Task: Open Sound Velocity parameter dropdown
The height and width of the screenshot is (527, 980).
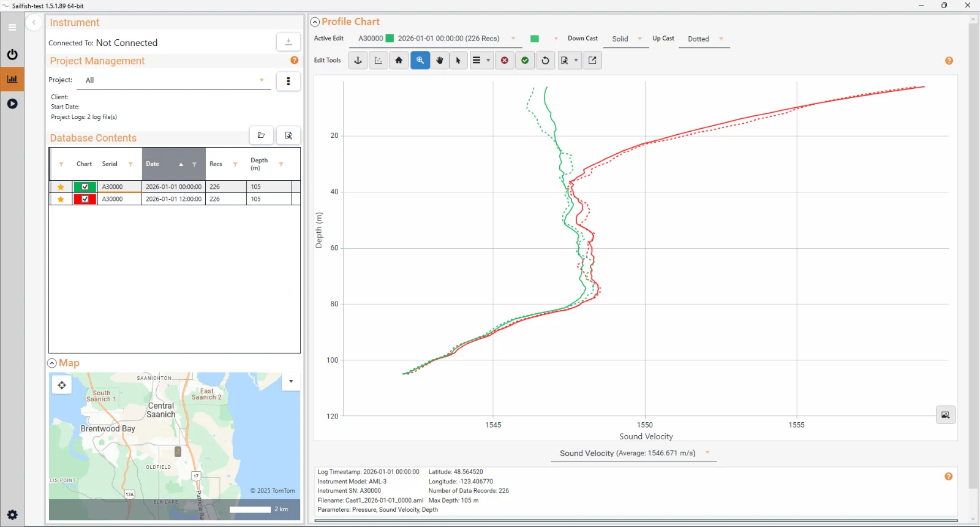Action: [634, 453]
